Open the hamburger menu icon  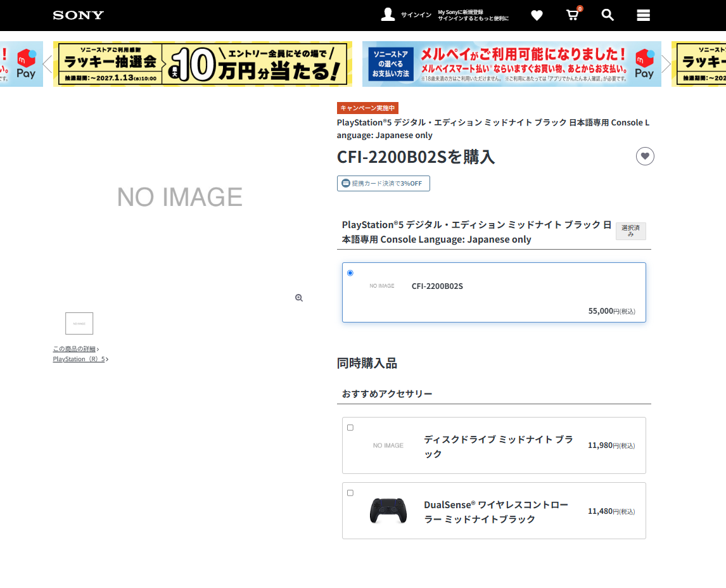pyautogui.click(x=643, y=15)
